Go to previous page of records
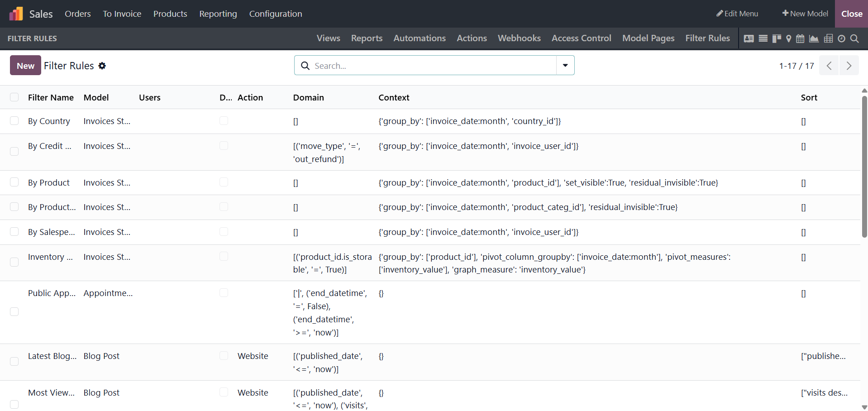This screenshot has height=411, width=868. pos(829,66)
